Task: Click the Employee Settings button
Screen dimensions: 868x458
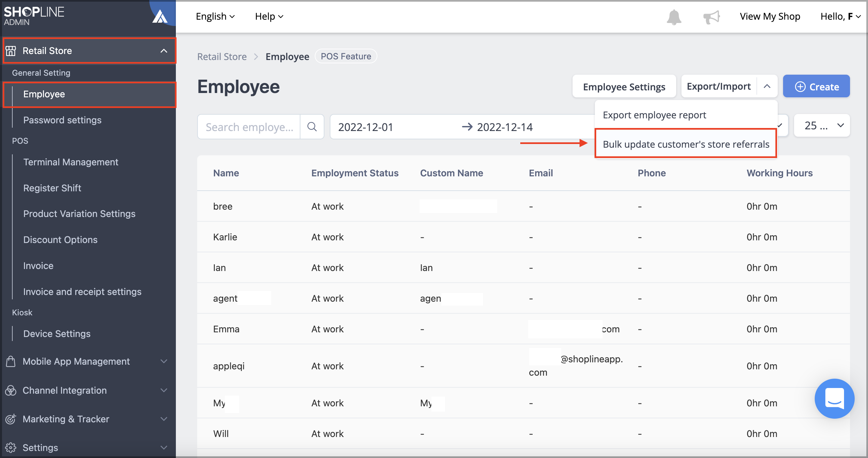Action: (624, 86)
